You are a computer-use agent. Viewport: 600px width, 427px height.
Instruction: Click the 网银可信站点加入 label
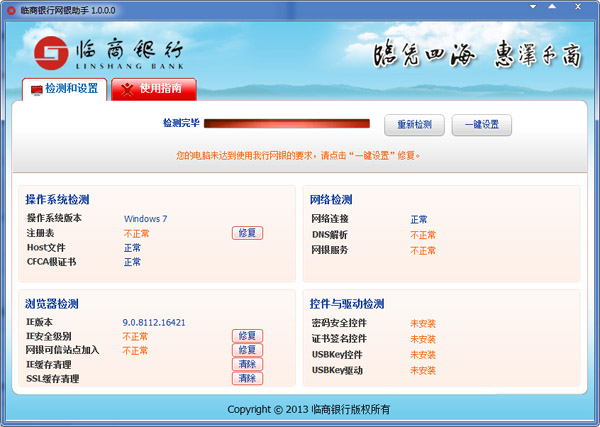[x=62, y=350]
